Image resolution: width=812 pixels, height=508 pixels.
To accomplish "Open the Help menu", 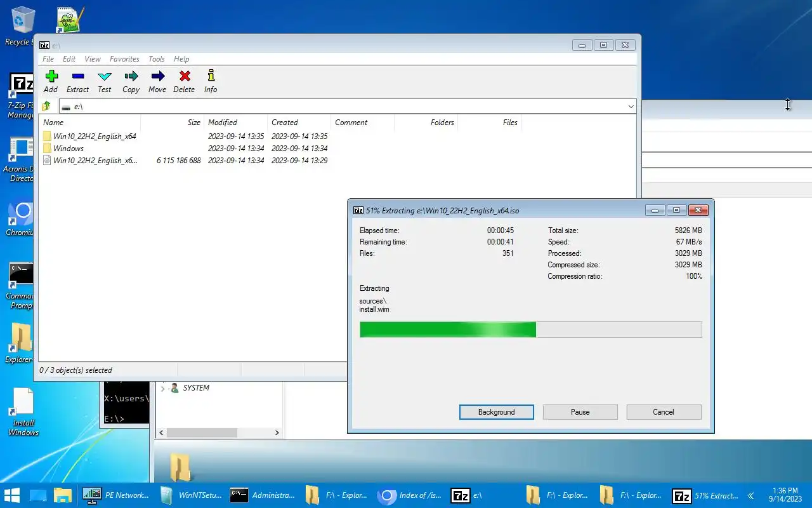I will 181,59.
